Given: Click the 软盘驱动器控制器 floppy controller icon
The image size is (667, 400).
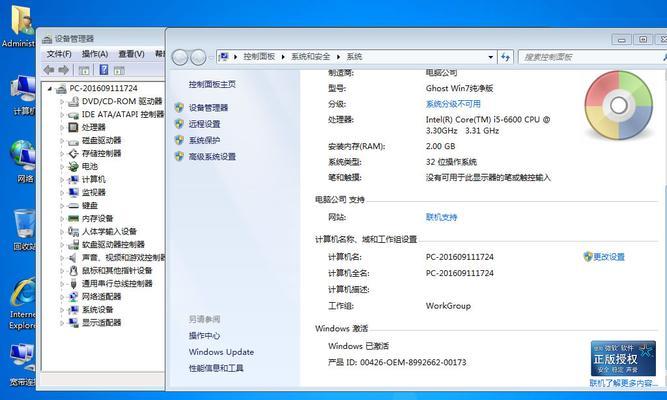Looking at the screenshot, I should point(74,244).
